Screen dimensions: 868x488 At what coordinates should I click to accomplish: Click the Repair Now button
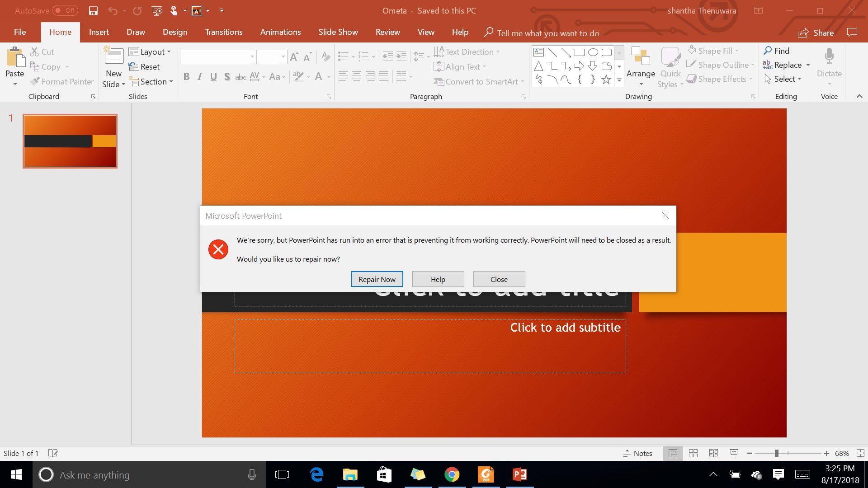coord(377,279)
